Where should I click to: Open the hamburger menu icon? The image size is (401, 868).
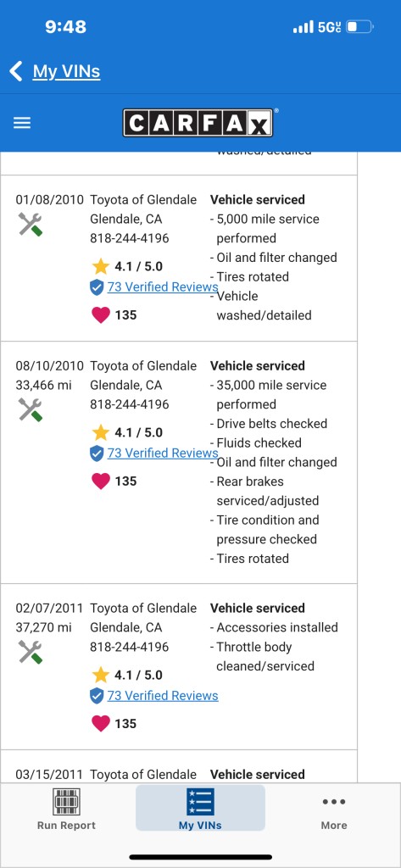click(22, 123)
